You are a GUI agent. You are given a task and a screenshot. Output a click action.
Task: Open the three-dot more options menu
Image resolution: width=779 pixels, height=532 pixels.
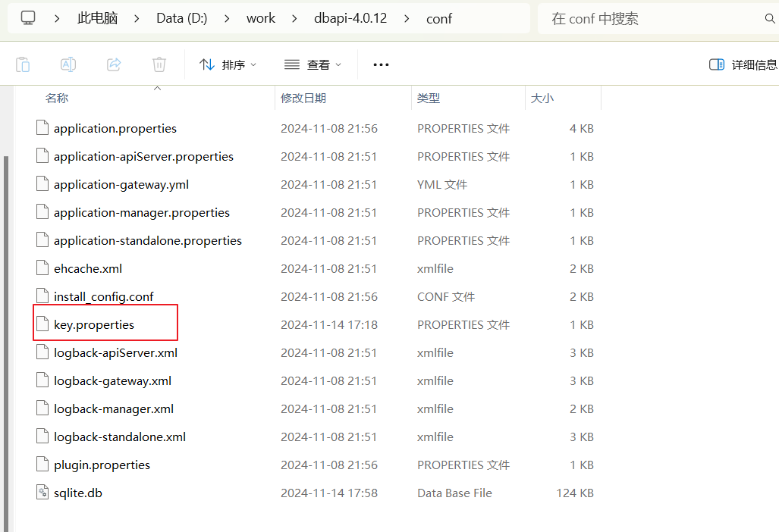pyautogui.click(x=381, y=64)
